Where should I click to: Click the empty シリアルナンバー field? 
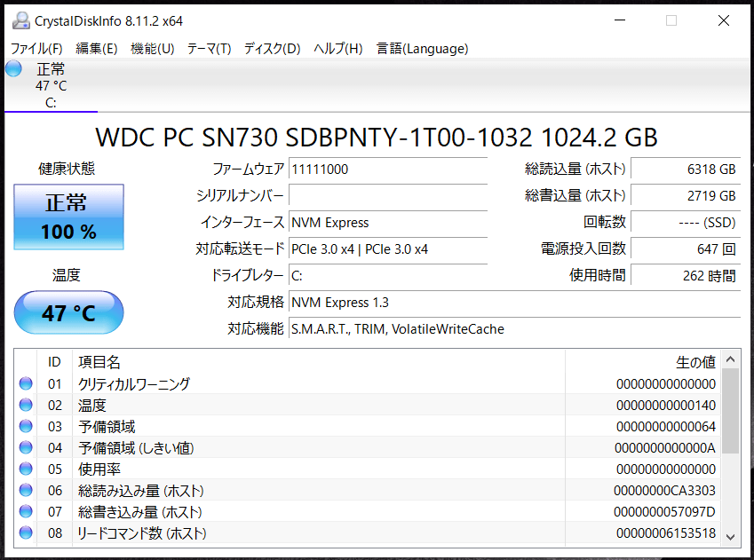pyautogui.click(x=388, y=195)
